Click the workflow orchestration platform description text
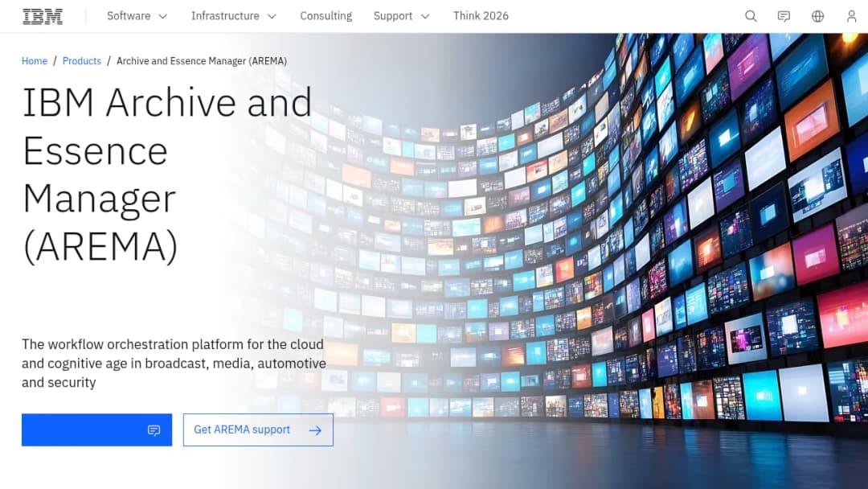 [174, 364]
